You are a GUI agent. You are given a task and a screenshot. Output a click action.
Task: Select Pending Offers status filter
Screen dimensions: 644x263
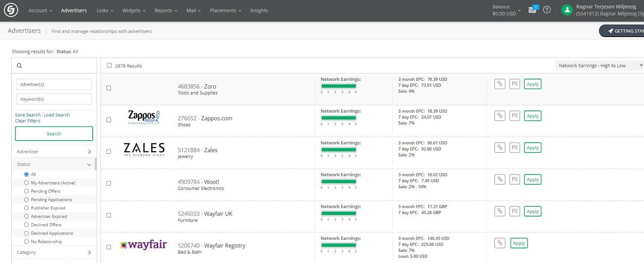coord(27,191)
